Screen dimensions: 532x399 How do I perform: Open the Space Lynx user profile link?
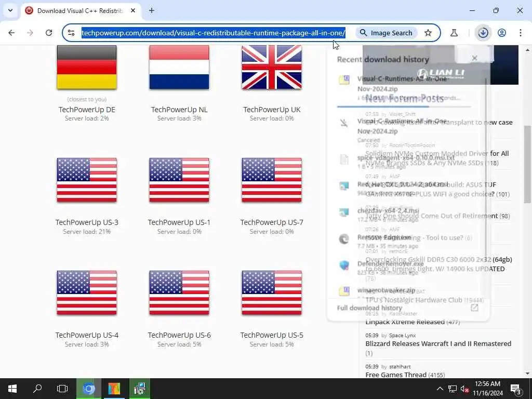tap(403, 335)
